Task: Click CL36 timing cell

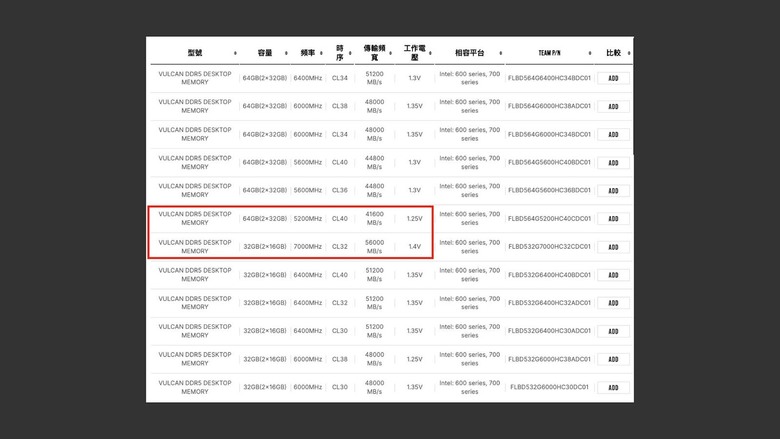Action: tap(340, 190)
